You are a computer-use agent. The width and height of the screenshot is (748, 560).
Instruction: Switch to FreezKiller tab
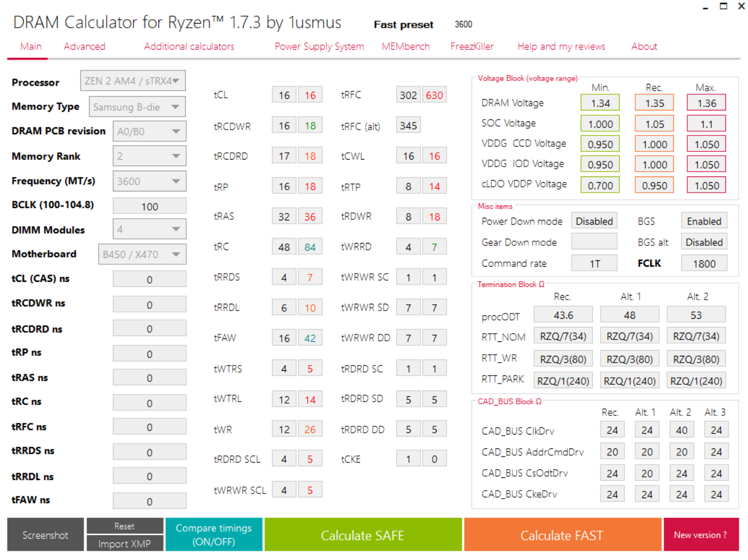(472, 46)
